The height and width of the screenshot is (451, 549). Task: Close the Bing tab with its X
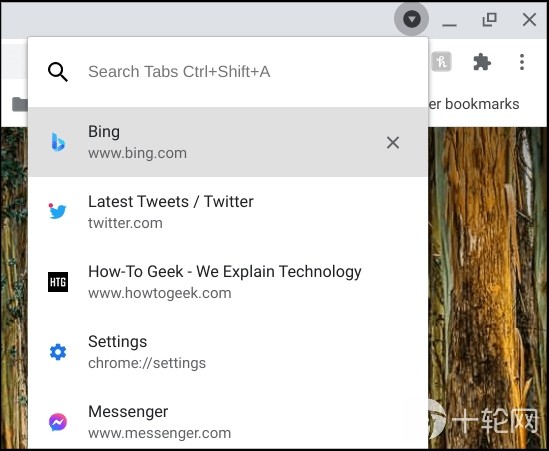click(393, 143)
